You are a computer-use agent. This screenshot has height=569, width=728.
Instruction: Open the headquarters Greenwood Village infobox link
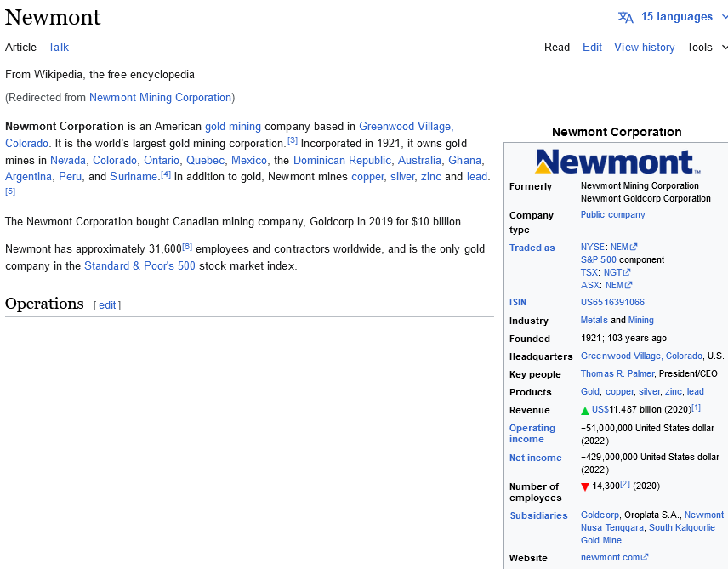(641, 356)
